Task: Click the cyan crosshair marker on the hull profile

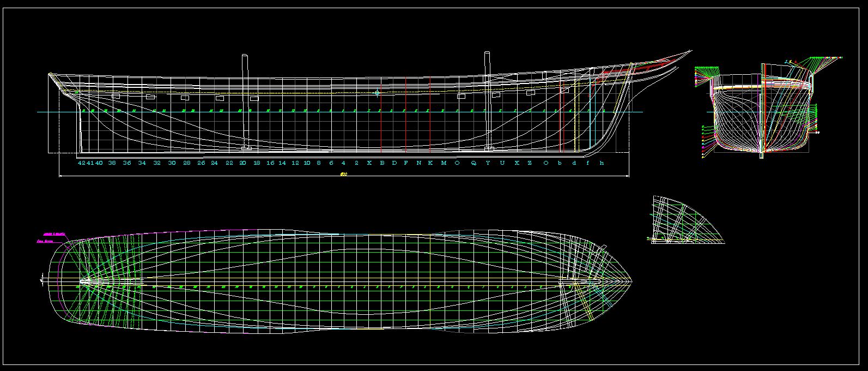Action: [x=377, y=93]
